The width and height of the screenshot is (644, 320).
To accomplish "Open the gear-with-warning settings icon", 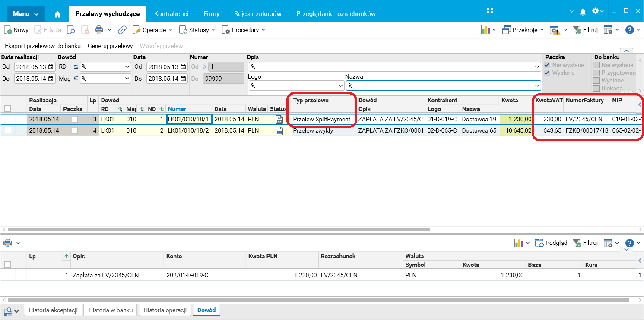I will pos(554,30).
